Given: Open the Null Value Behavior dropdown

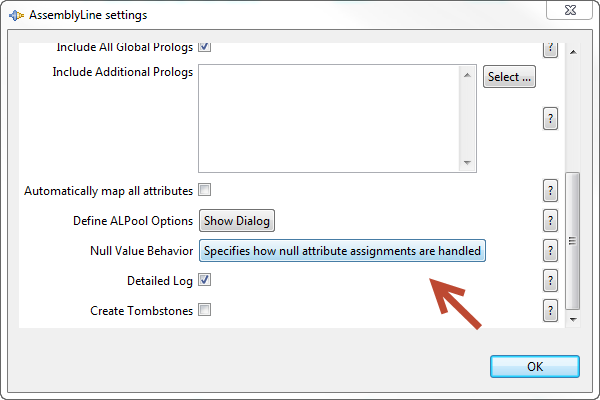Looking at the screenshot, I should coord(342,251).
